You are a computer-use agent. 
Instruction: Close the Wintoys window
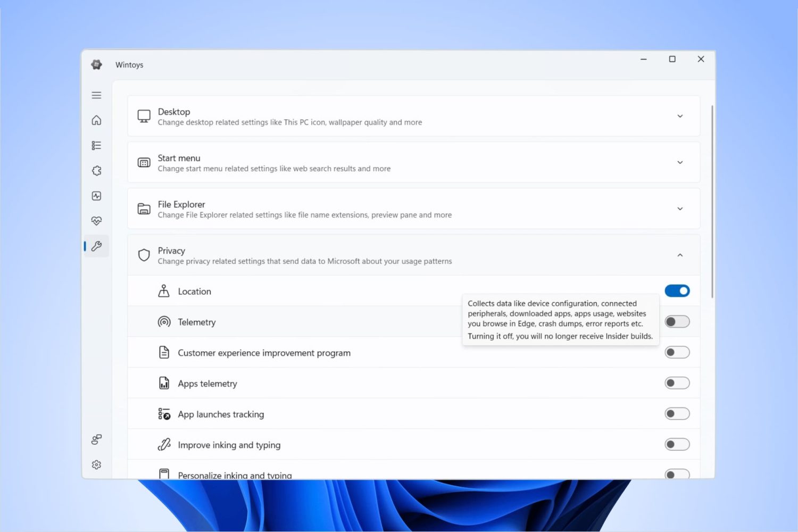pos(701,59)
